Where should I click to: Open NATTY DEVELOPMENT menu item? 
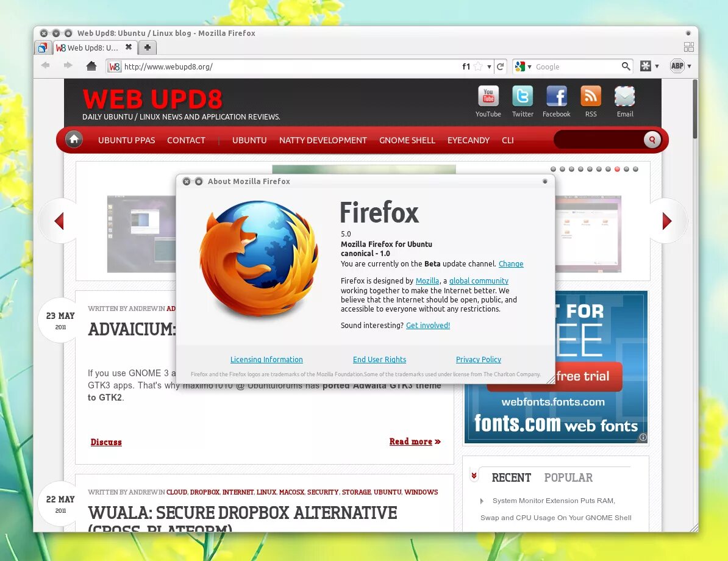(323, 140)
